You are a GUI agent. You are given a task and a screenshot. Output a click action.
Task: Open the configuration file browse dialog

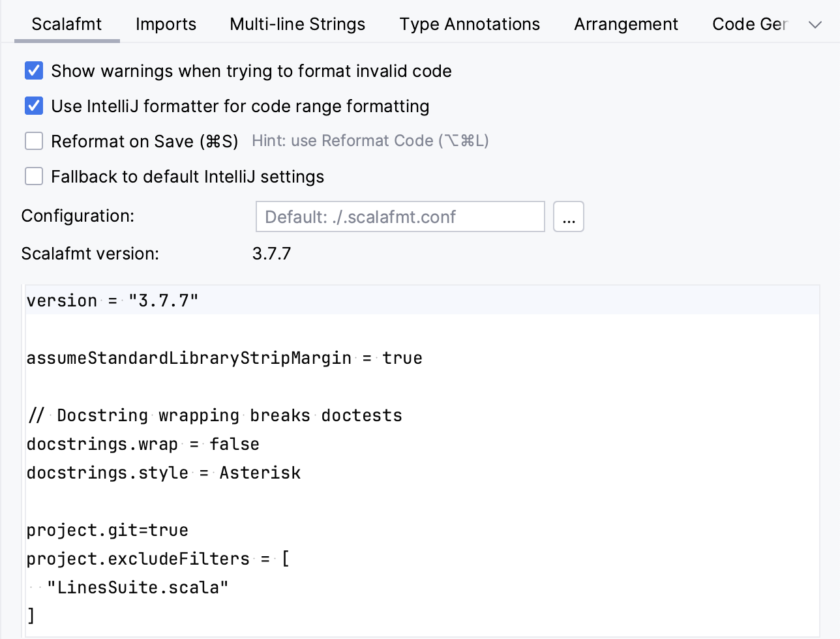coord(568,216)
